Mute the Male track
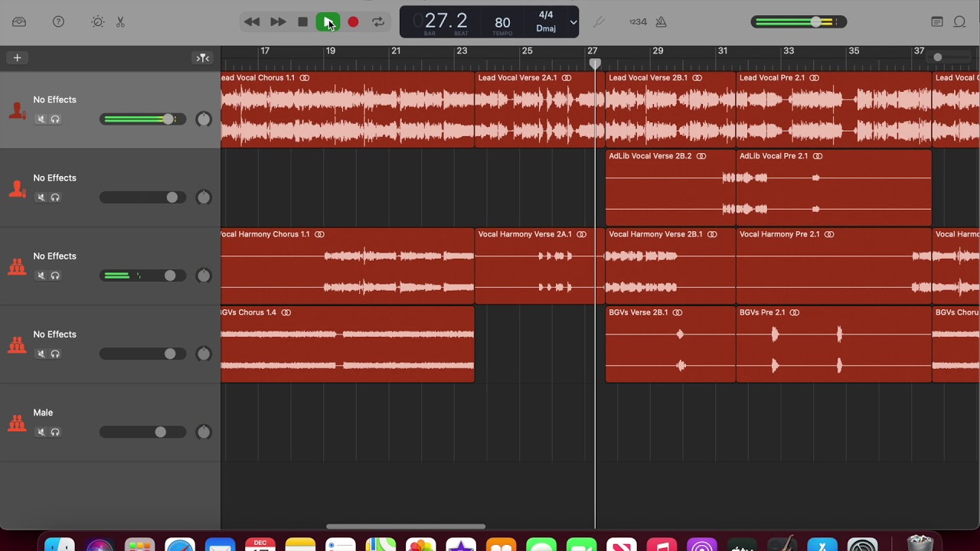 (x=41, y=432)
